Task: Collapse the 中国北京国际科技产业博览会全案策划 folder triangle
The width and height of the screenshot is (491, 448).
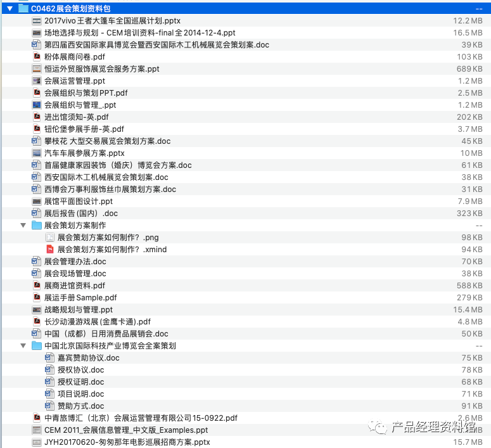Action: pos(23,346)
